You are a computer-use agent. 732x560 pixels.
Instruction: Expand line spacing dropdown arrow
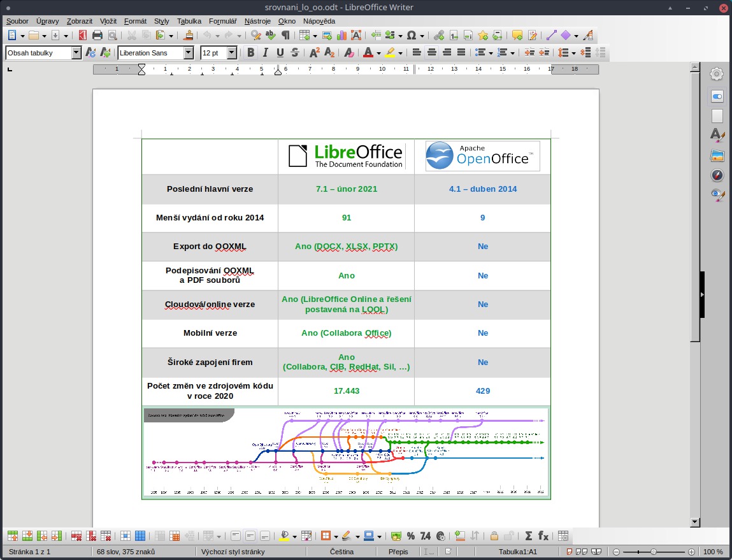tap(574, 54)
